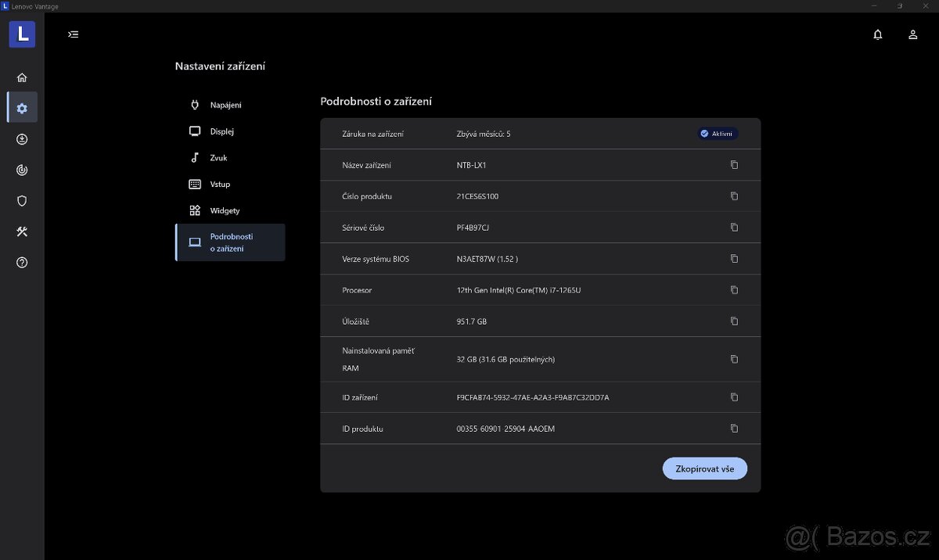Open the Widgety settings section
Image resolution: width=939 pixels, height=560 pixels.
pyautogui.click(x=224, y=210)
